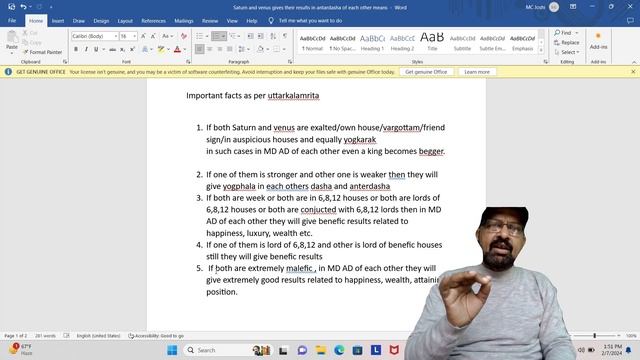Switch to the Design tab
This screenshot has height=360, width=640.
101,20
